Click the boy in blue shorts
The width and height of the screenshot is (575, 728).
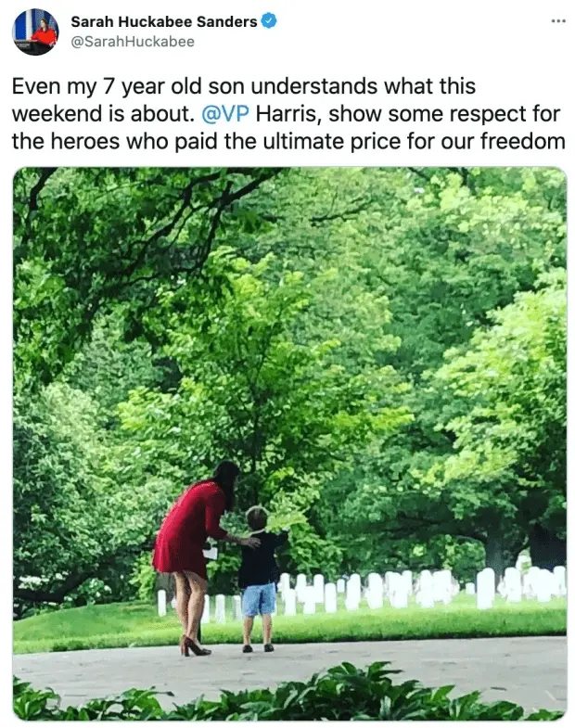pyautogui.click(x=260, y=580)
